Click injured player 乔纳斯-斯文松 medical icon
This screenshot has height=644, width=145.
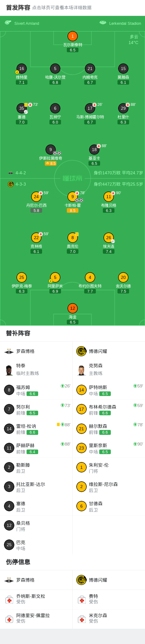tap(9, 600)
